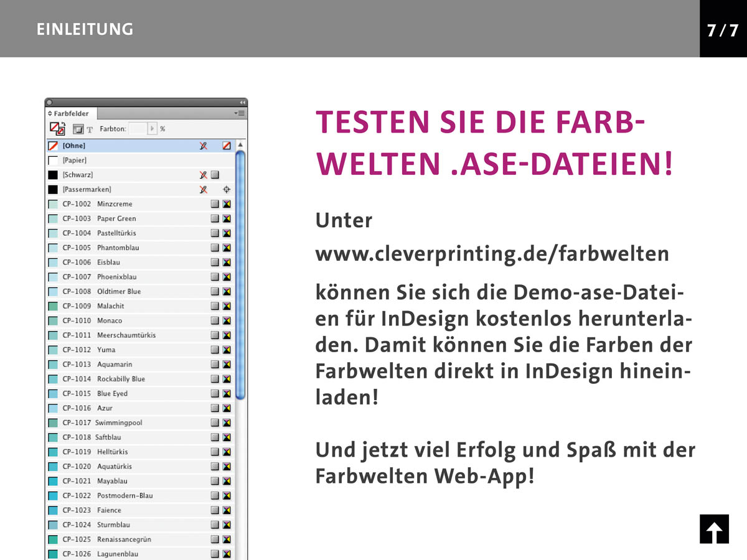
Task: Click the registration crosshair icon on [Passermarken]
Action: pyautogui.click(x=227, y=189)
